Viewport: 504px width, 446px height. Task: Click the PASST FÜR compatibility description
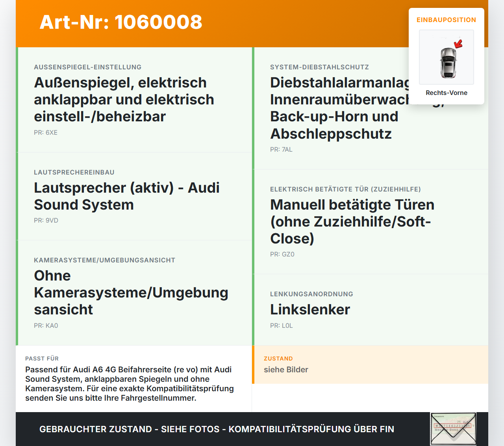point(130,384)
